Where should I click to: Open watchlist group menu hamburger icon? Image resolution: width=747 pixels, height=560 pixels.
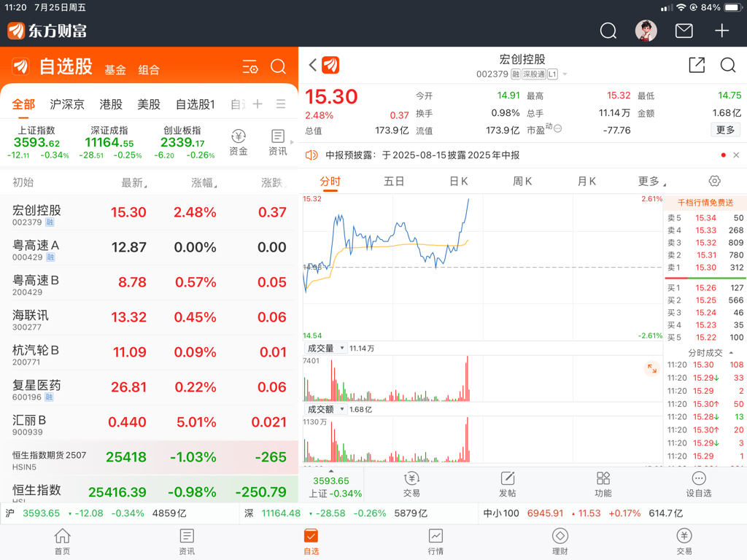[281, 104]
